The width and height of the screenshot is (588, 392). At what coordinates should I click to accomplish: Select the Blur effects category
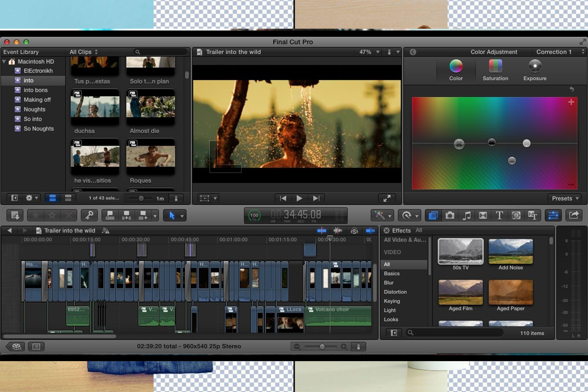[389, 283]
